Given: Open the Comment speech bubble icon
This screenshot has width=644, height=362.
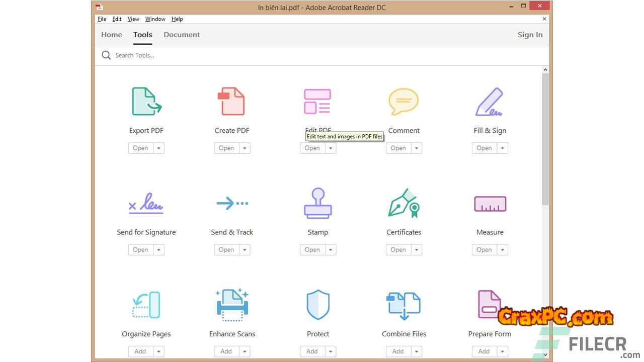Looking at the screenshot, I should (404, 102).
